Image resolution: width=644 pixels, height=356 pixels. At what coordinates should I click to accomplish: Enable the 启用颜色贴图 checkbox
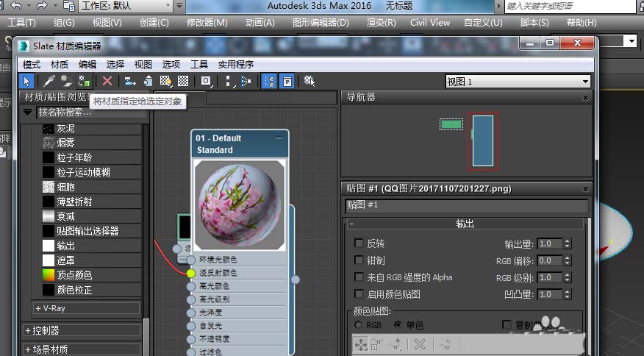click(x=359, y=293)
